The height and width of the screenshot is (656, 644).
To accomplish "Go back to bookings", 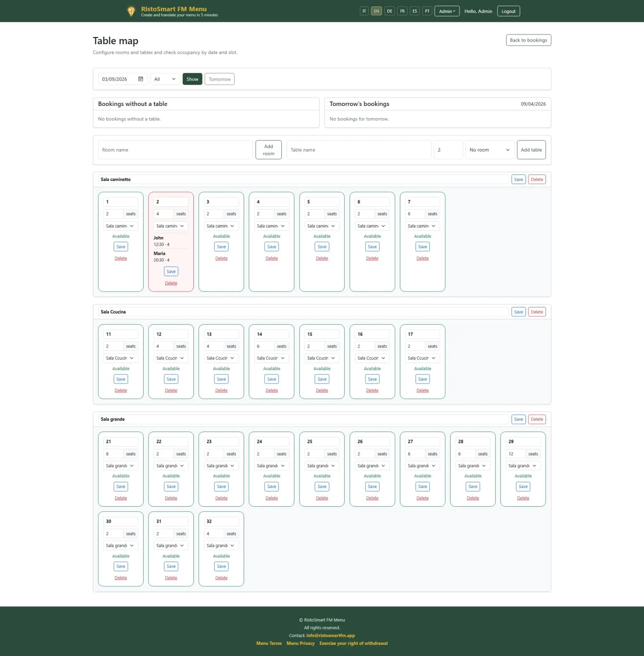I will pyautogui.click(x=528, y=40).
